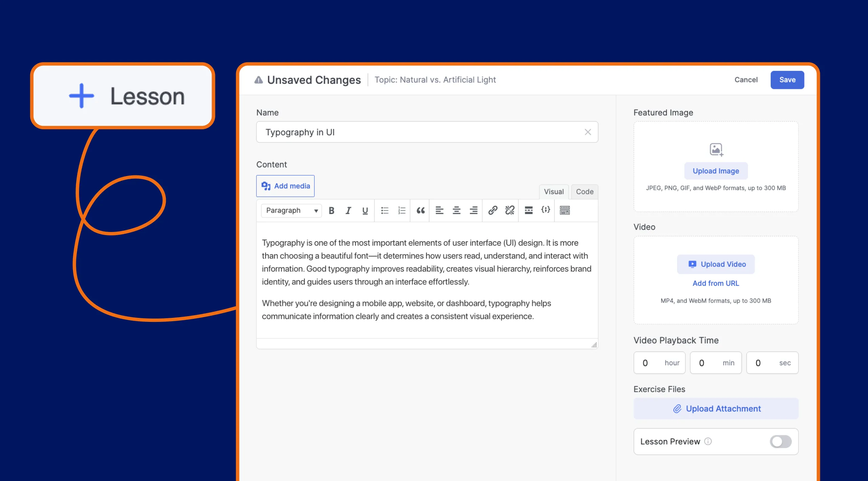
Task: Insert Read More tag icon
Action: (529, 211)
